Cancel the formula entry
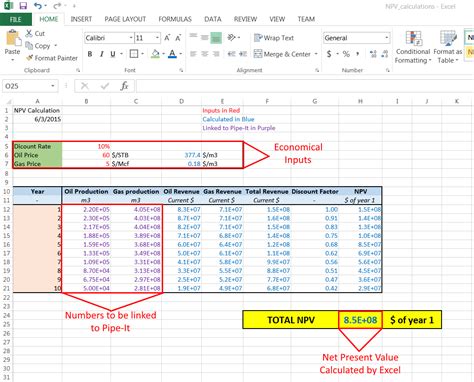This screenshot has width=474, height=382. (x=85, y=86)
